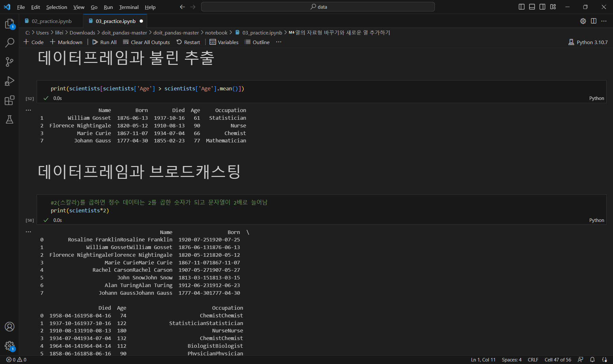
Task: Open the Terminal menu
Action: pos(129,7)
